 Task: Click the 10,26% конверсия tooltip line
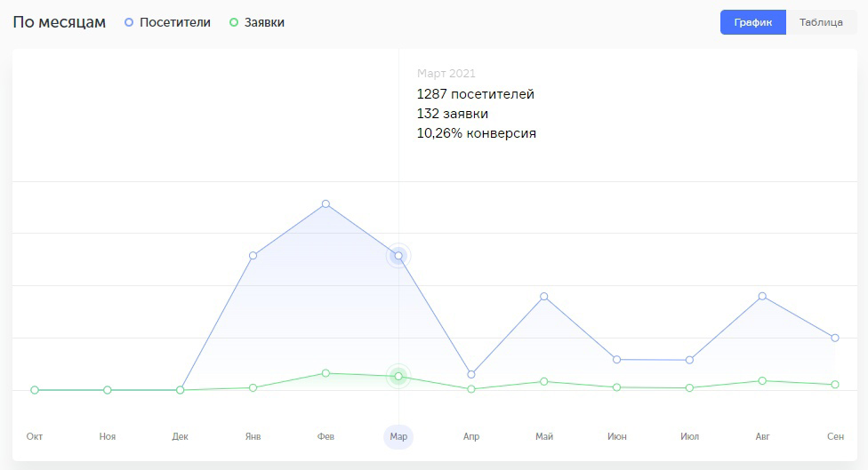477,133
